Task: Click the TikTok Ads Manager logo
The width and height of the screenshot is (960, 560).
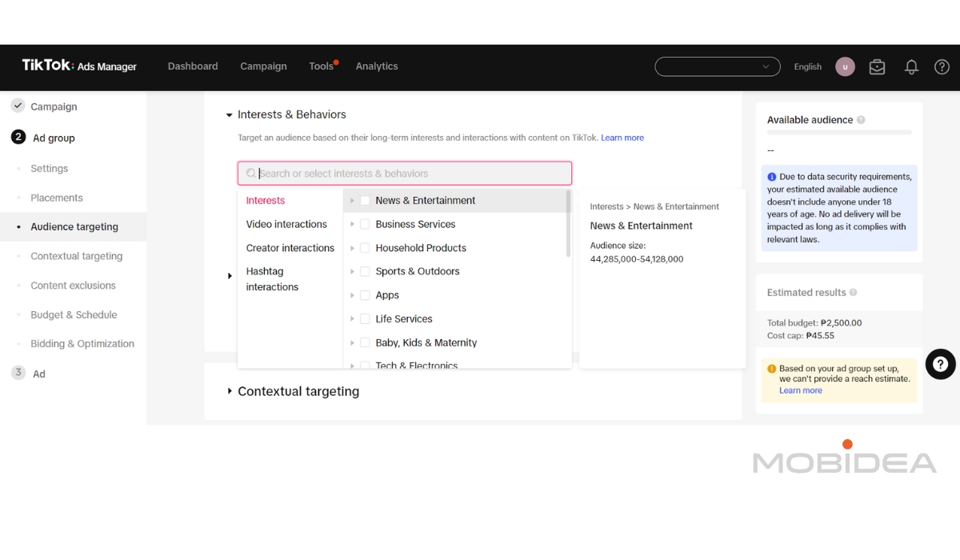Action: click(79, 66)
